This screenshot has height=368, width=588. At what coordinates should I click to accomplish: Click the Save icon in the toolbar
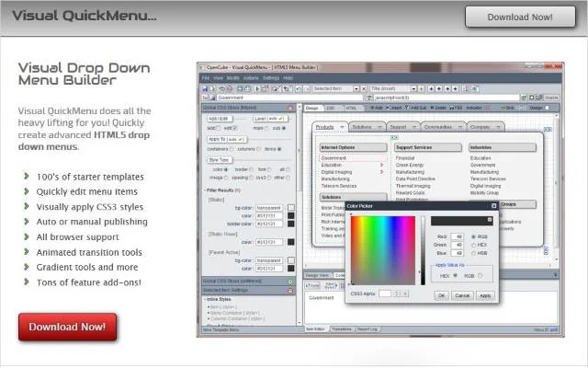(x=205, y=89)
